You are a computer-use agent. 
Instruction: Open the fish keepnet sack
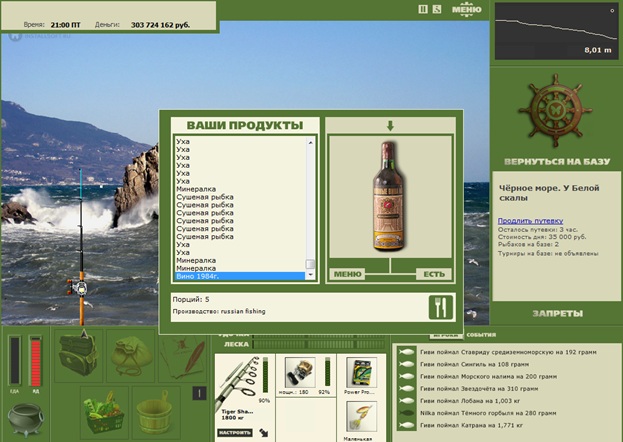click(x=131, y=356)
